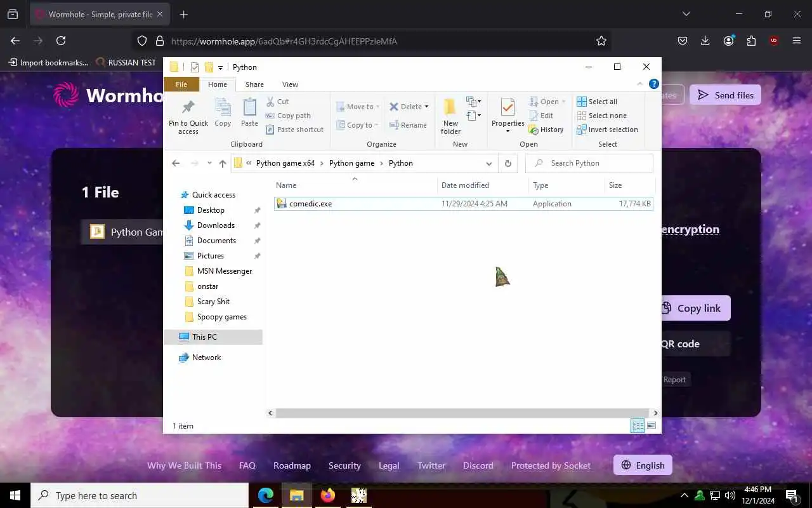Click the Search Python search box

click(589, 163)
